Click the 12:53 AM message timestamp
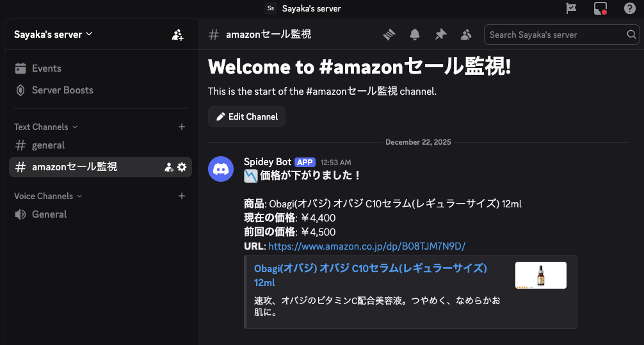 tap(335, 163)
